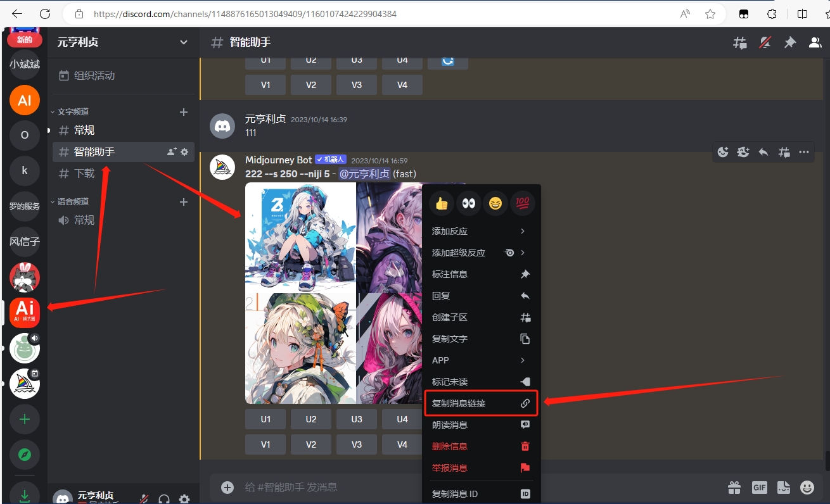Open the attachment plus button in message bar

[x=227, y=488]
